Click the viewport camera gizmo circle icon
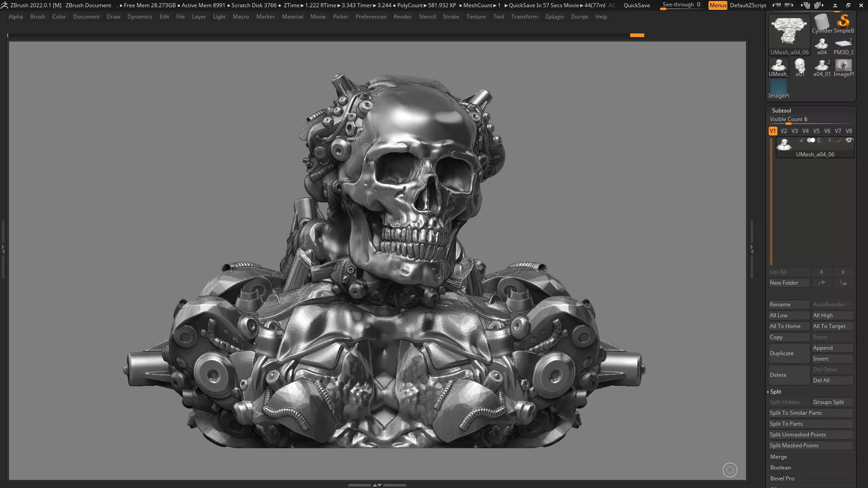Image resolution: width=868 pixels, height=488 pixels. click(x=730, y=470)
